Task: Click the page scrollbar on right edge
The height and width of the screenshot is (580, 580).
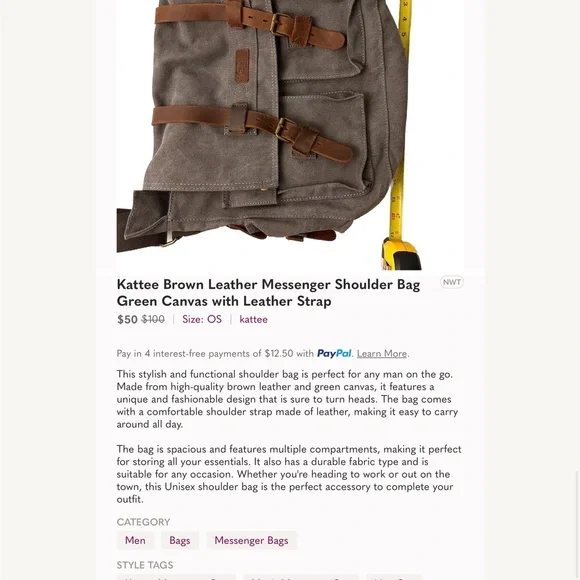Action: (577, 525)
